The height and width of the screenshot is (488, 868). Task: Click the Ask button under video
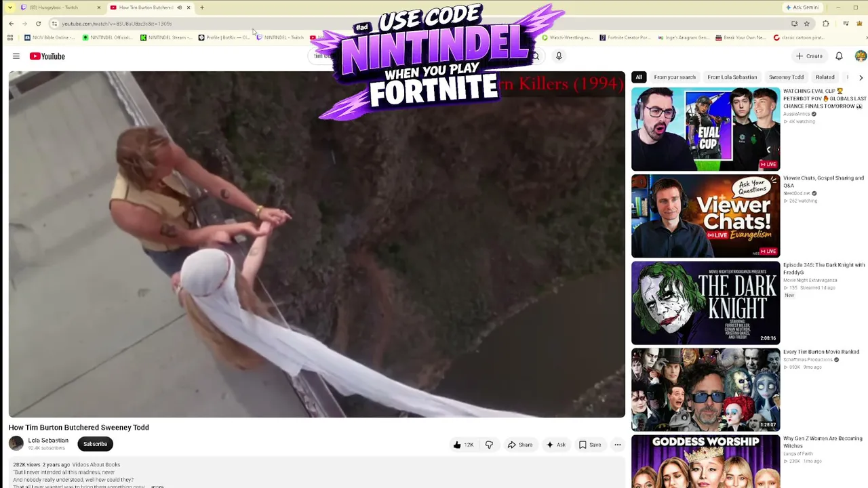[x=555, y=445]
